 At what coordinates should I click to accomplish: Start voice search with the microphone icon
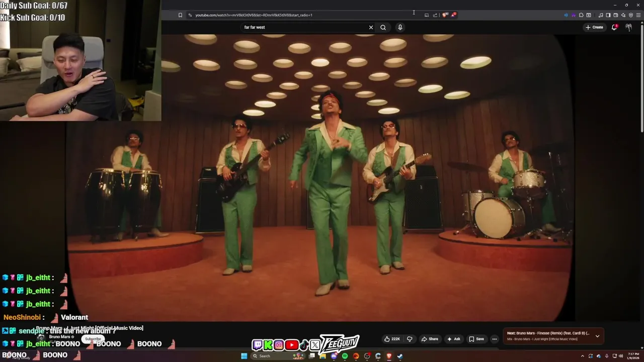point(400,27)
